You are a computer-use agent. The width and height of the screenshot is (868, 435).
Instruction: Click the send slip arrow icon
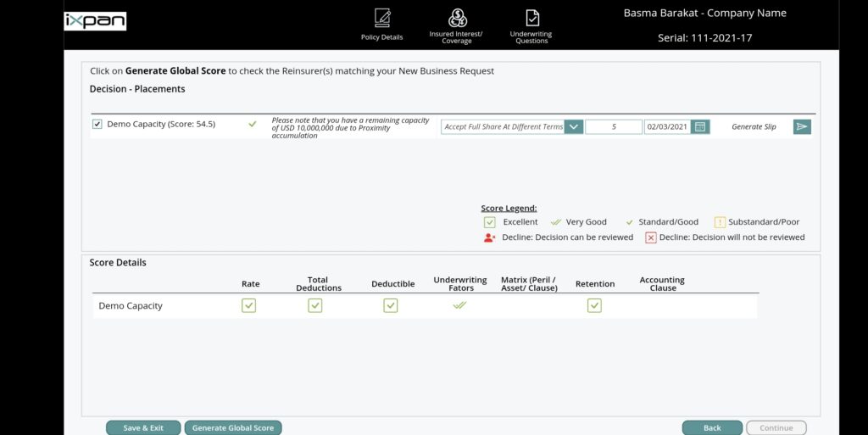802,127
